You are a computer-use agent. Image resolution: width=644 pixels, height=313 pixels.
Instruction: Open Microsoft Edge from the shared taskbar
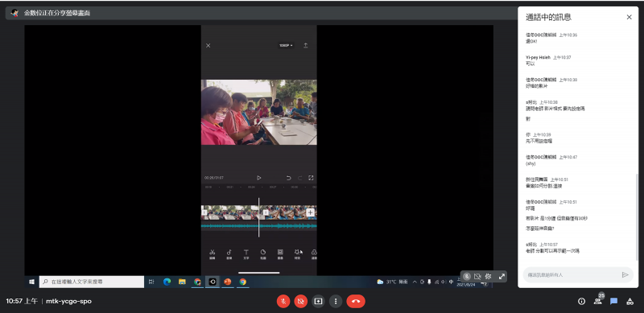pyautogui.click(x=167, y=282)
